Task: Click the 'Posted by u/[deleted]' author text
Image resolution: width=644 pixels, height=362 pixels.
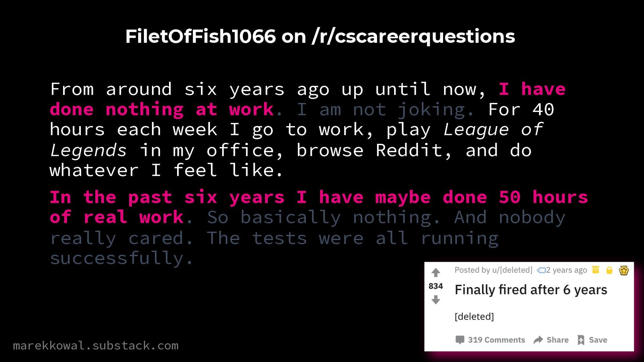Action: [493, 270]
